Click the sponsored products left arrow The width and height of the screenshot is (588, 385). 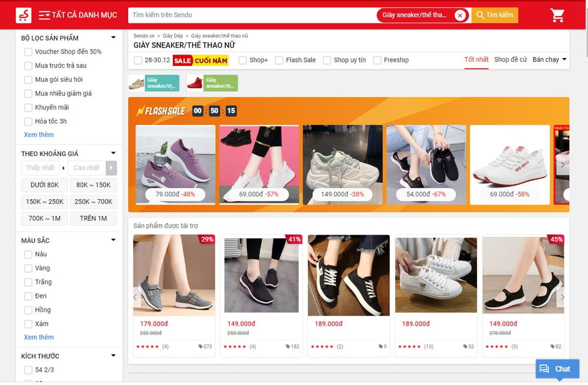(134, 297)
